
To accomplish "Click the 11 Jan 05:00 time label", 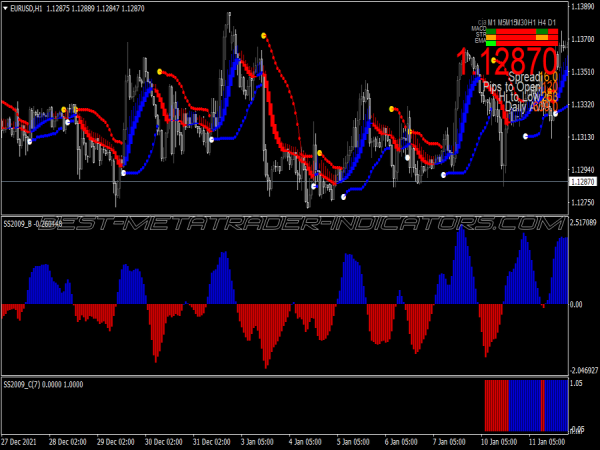I will tap(547, 442).
